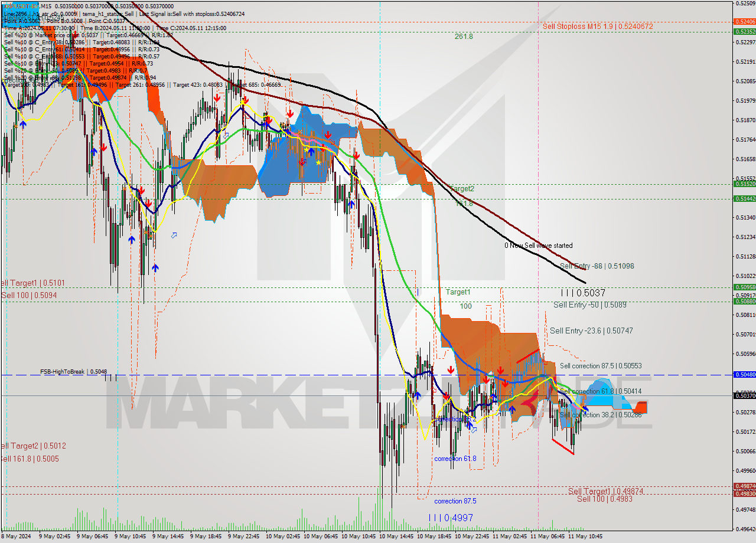Viewport: 756px width, 543px height.
Task: Click the 0.52085 price scale value
Action: (x=745, y=81)
